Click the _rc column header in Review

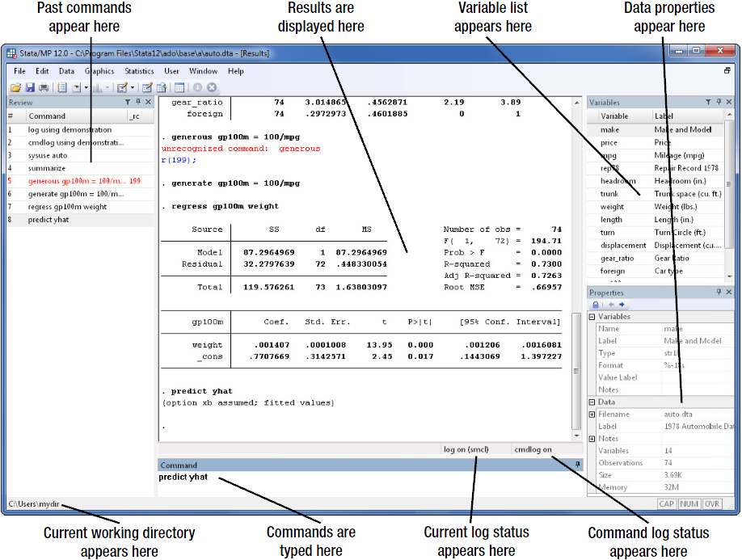[x=141, y=116]
